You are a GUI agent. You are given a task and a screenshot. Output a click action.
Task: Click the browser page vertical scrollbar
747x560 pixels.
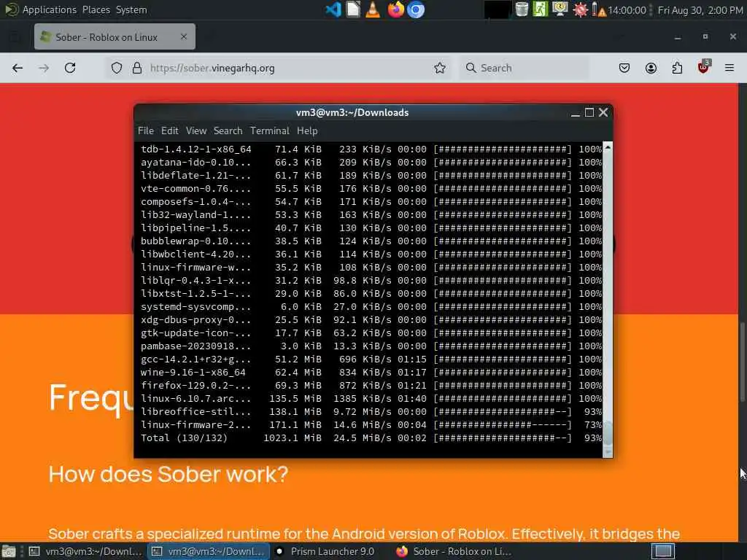pos(742,362)
